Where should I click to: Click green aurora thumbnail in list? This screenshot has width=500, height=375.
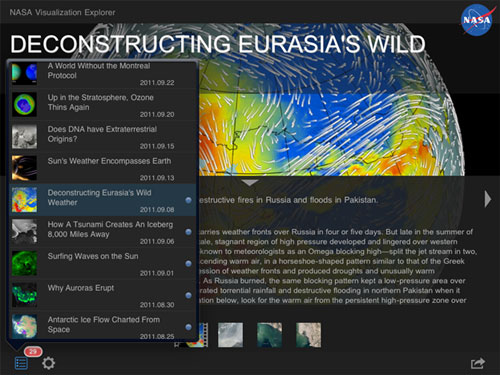point(24,295)
